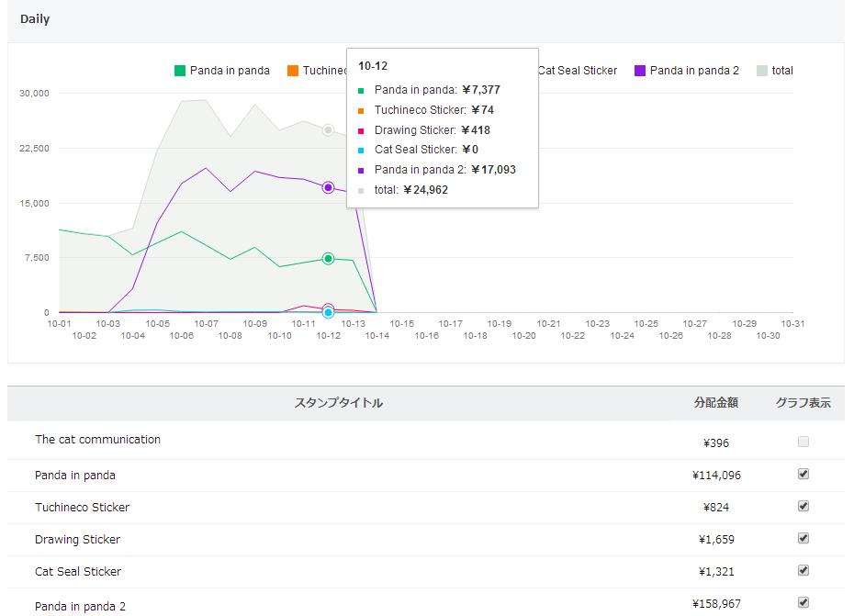This screenshot has height=616, width=854.
Task: Click the blue Cat Seal data point marker
Action: 328,313
